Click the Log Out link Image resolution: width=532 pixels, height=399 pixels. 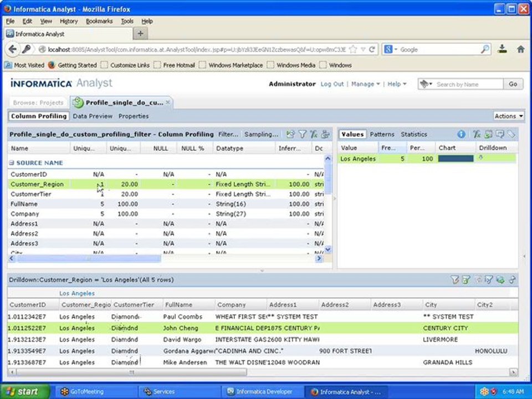coord(332,84)
